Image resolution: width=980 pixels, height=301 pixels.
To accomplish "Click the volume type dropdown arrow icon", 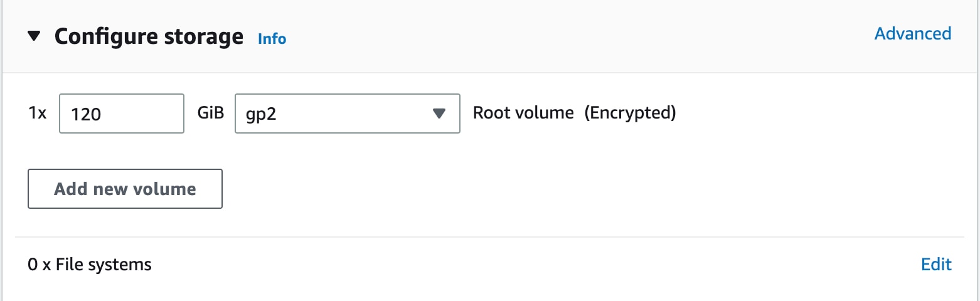I will (x=439, y=114).
